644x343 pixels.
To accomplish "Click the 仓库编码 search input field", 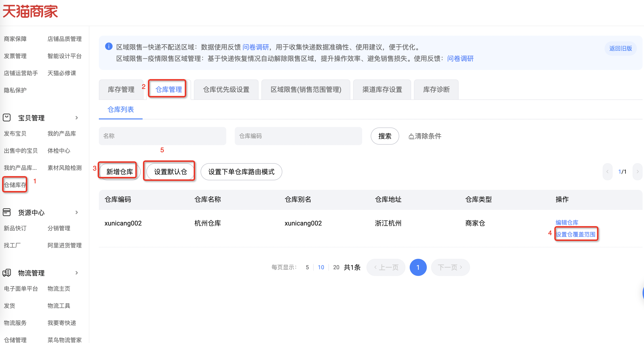I will 298,136.
